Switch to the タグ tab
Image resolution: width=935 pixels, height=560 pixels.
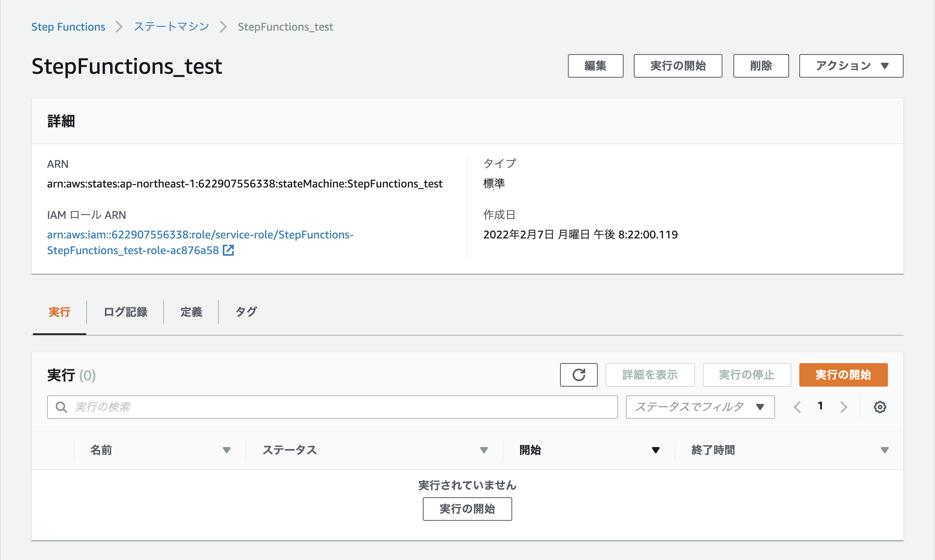coord(246,312)
